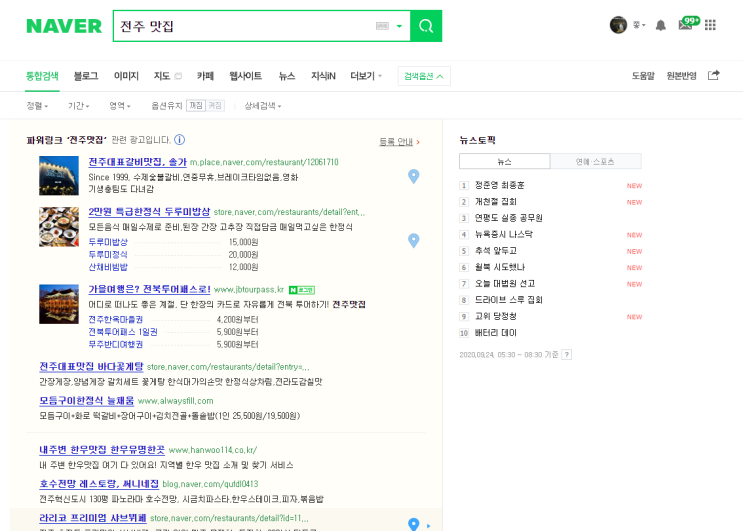
Task: Click the help question mark by news time
Action: click(567, 354)
